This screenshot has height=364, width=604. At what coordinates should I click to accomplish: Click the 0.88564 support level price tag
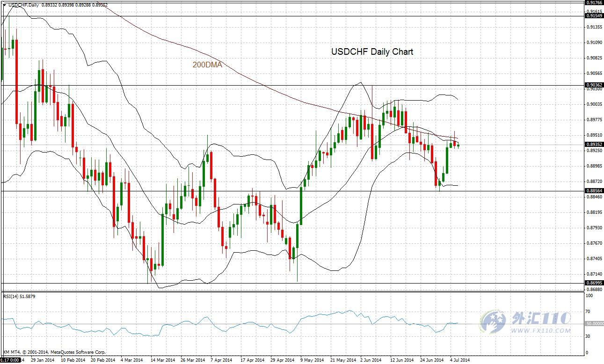(594, 191)
